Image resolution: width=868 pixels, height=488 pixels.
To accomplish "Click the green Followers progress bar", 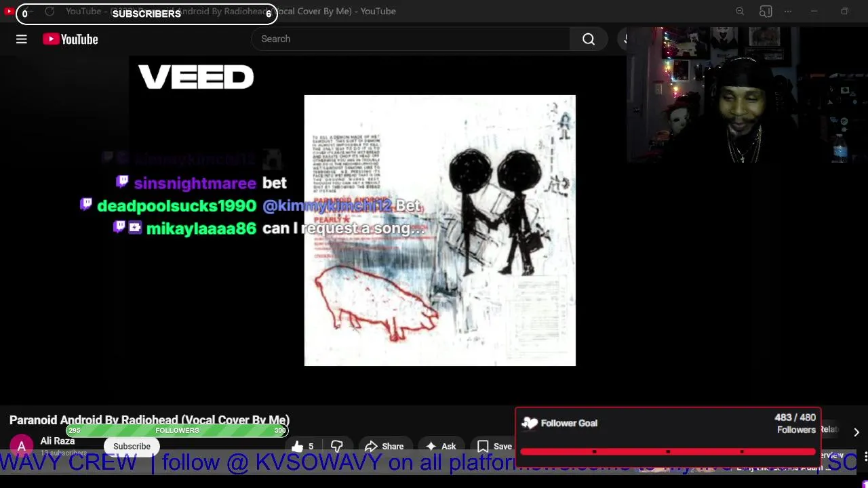I will [x=177, y=430].
